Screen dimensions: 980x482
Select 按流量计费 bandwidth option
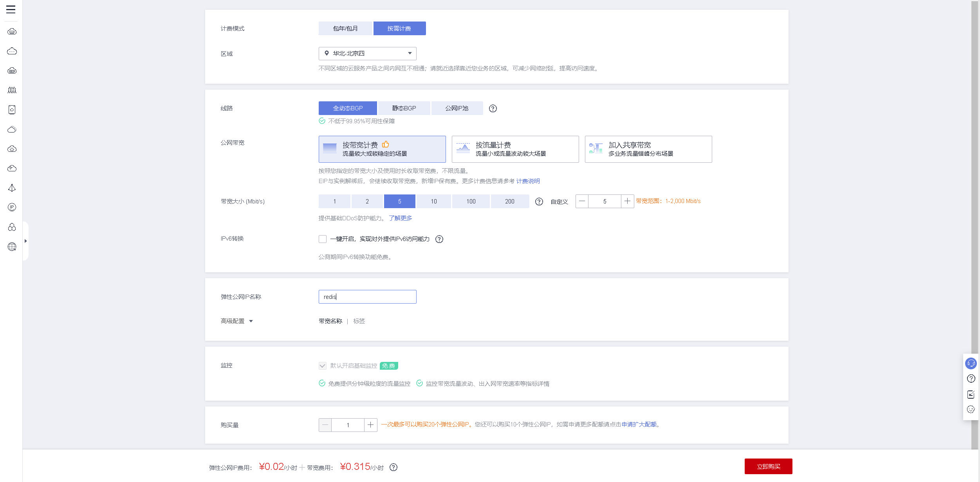point(515,149)
